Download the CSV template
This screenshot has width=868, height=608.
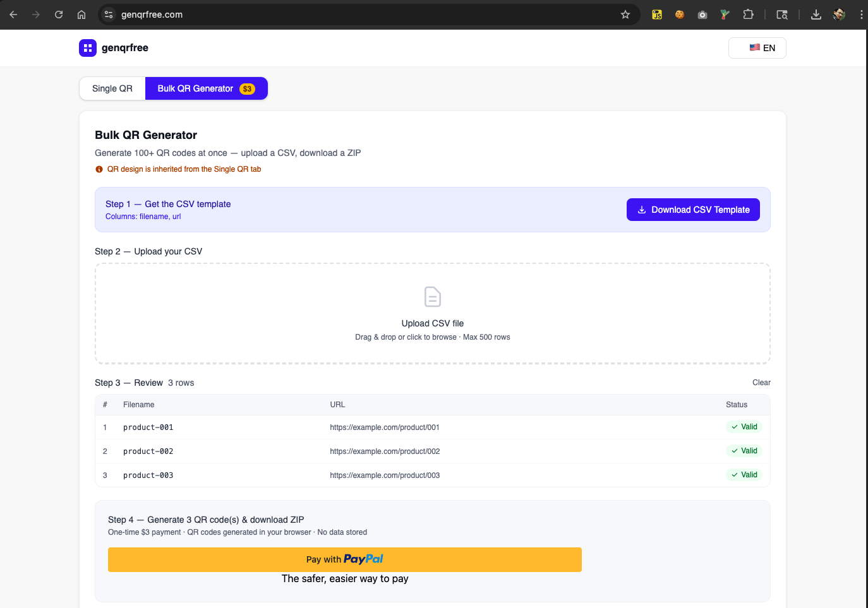(693, 210)
